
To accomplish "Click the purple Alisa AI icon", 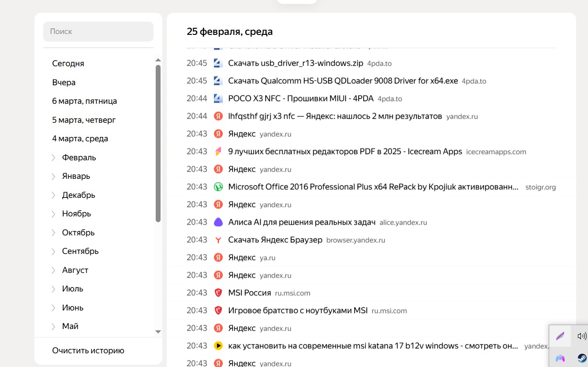I will [x=218, y=222].
